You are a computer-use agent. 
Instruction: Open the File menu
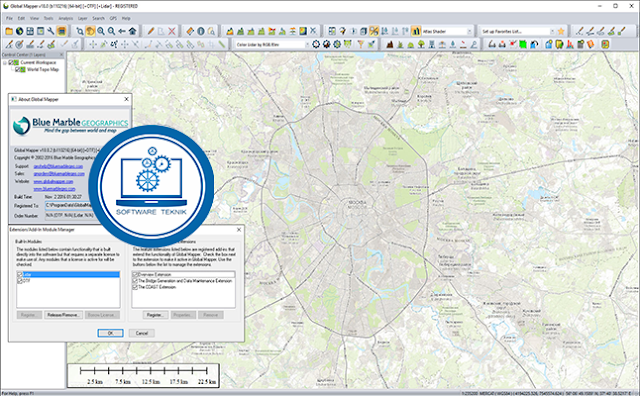pos(9,18)
